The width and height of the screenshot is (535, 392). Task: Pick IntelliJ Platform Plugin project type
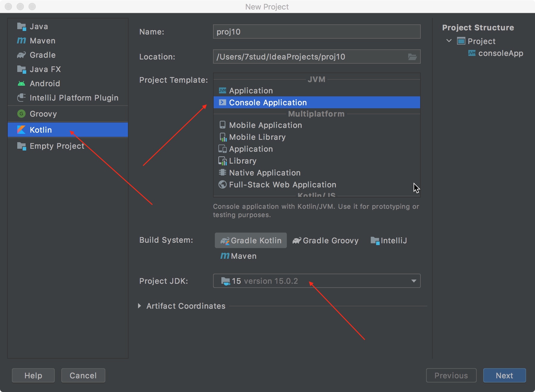74,98
